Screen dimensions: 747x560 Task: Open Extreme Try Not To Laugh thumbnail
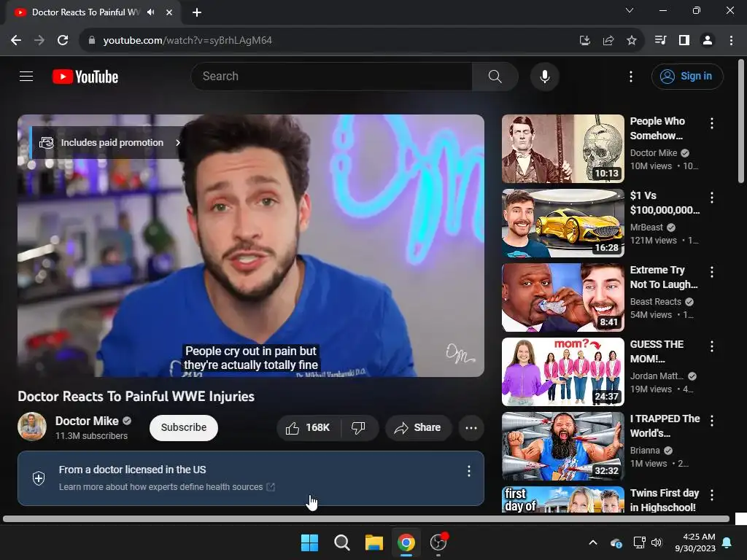[562, 297]
